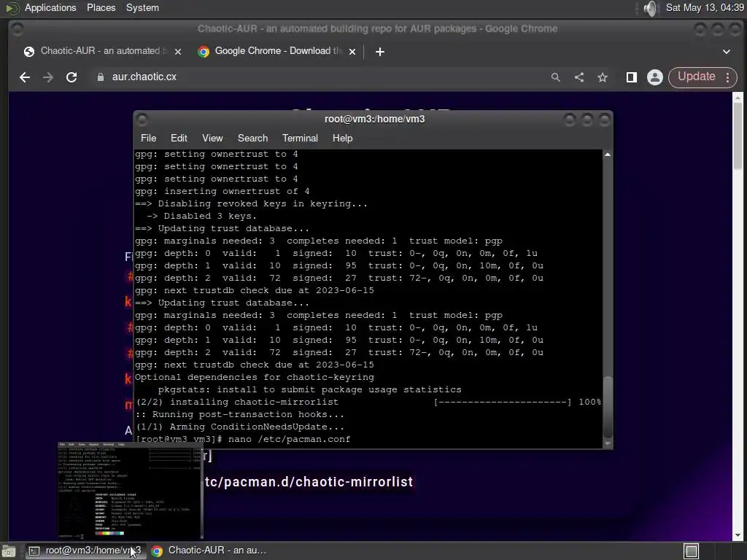Close the Google Chrome Download tab
The width and height of the screenshot is (747, 560).
352,52
